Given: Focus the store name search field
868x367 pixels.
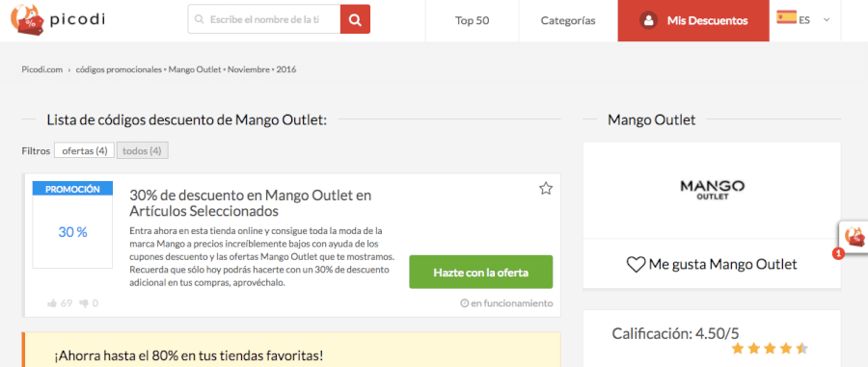Looking at the screenshot, I should pyautogui.click(x=264, y=19).
